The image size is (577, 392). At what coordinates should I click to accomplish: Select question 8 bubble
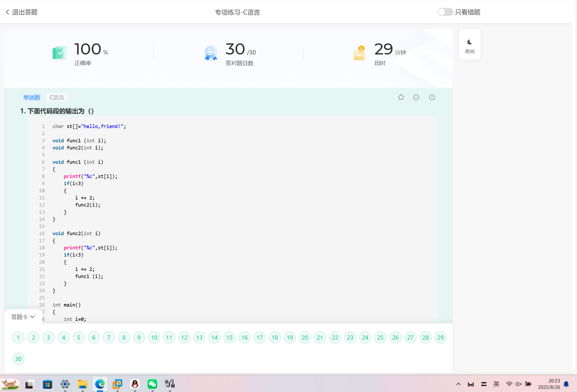pyautogui.click(x=124, y=338)
